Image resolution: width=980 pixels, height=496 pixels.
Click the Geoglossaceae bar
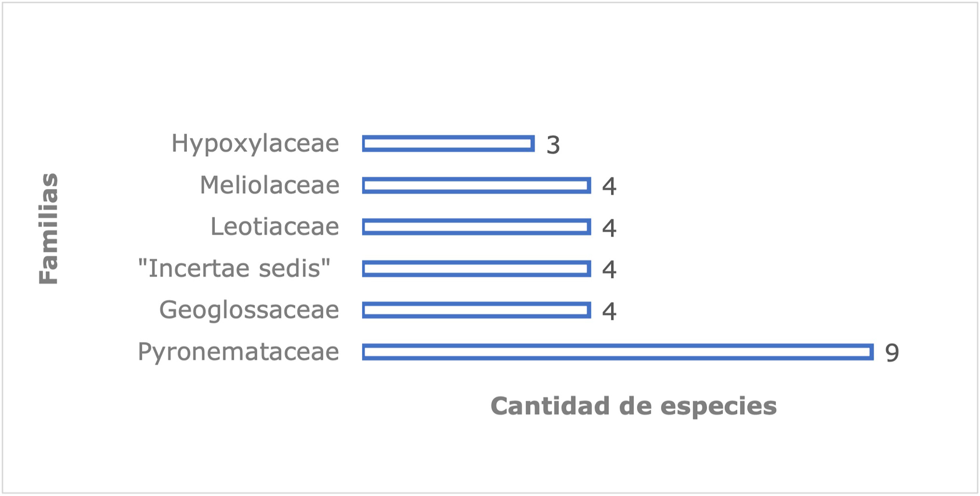pyautogui.click(x=477, y=310)
